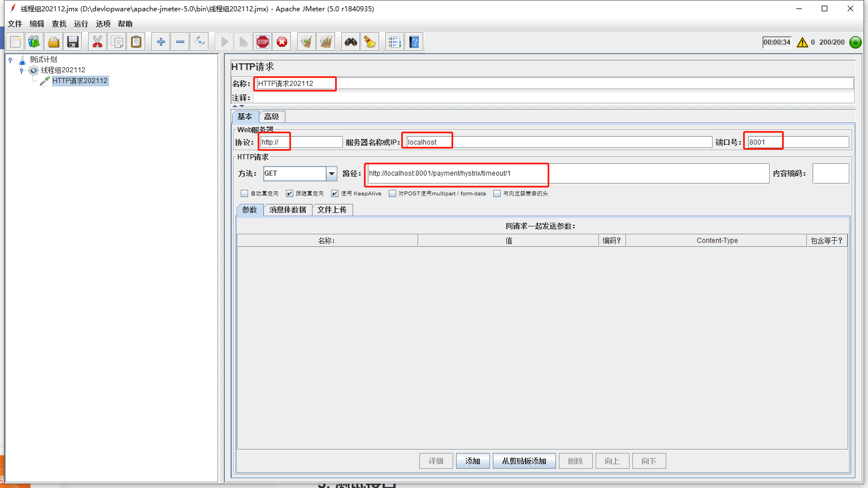Click the 删除 button
The image size is (868, 488).
575,461
